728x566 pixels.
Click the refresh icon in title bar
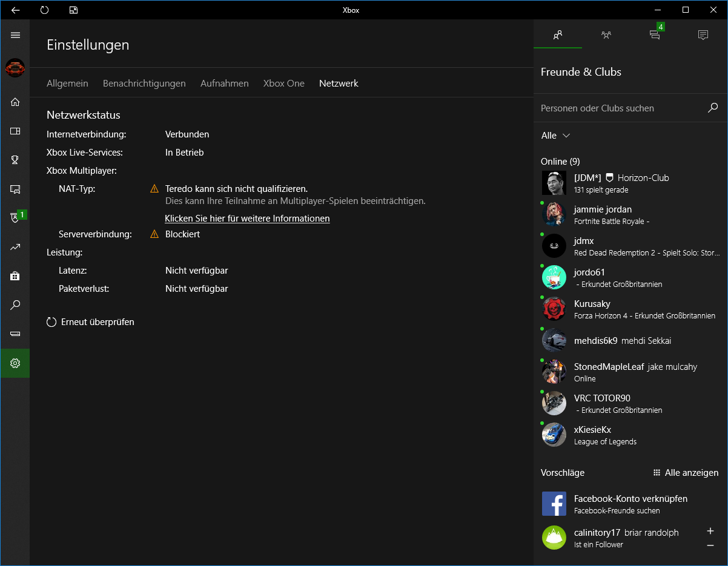(x=44, y=10)
